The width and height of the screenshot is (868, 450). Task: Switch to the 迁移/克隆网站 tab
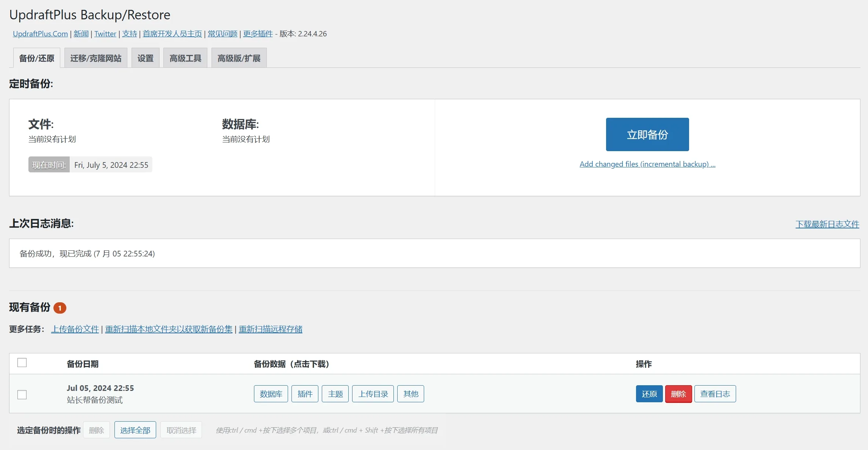96,58
